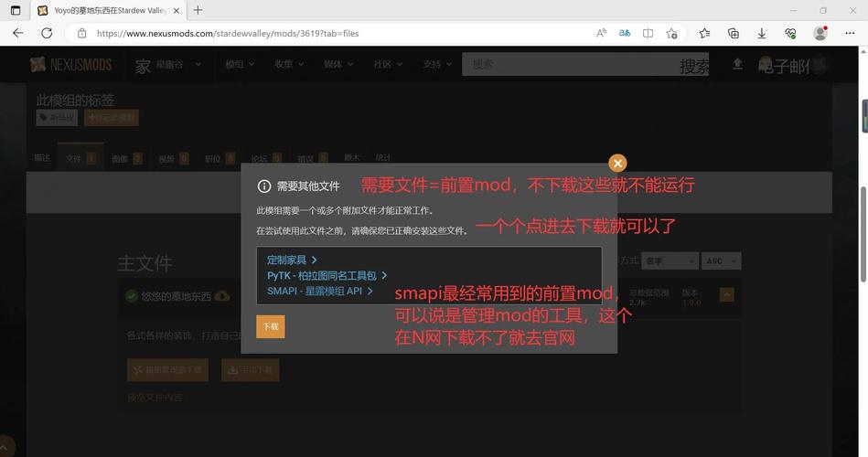Viewport: 868px width, 457px height.
Task: Open the SMAPI - 星露模组 API link
Action: (320, 291)
